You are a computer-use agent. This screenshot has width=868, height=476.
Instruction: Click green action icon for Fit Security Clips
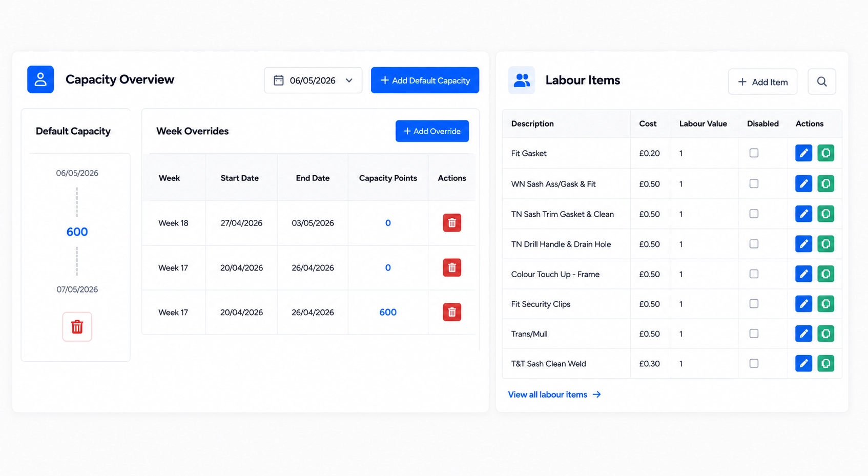tap(825, 304)
